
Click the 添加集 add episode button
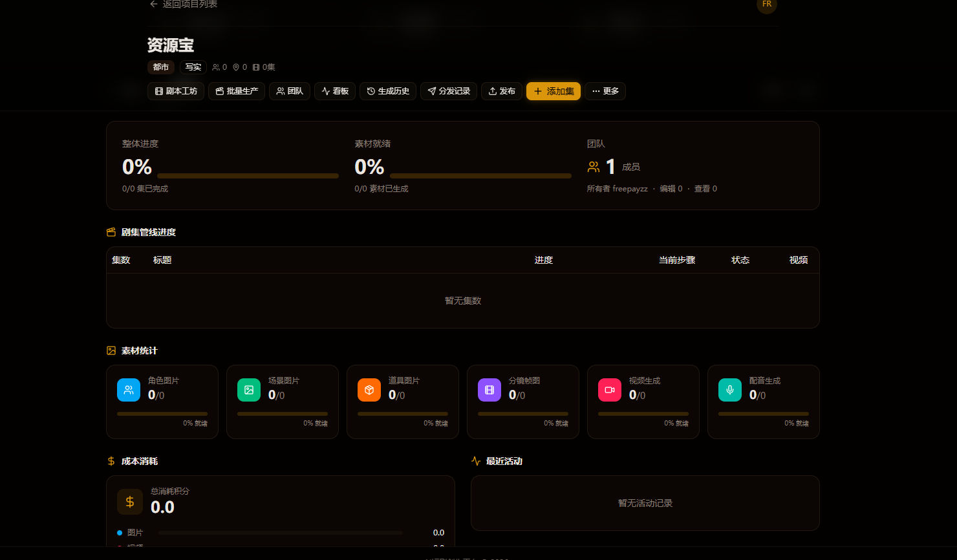point(554,91)
